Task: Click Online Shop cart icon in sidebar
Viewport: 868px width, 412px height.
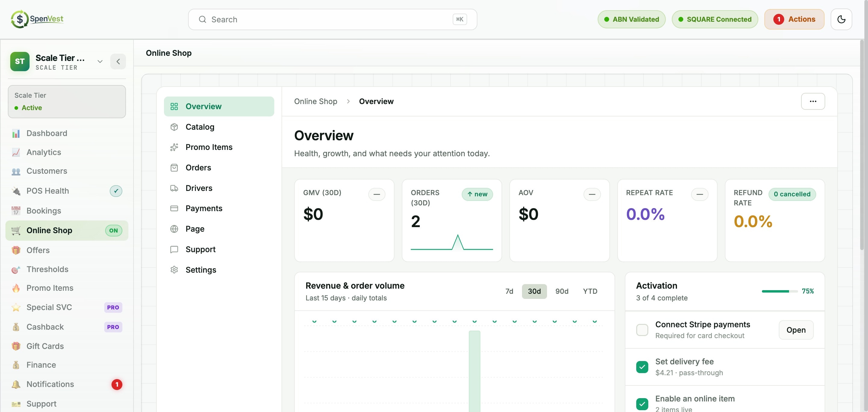Action: [x=16, y=230]
